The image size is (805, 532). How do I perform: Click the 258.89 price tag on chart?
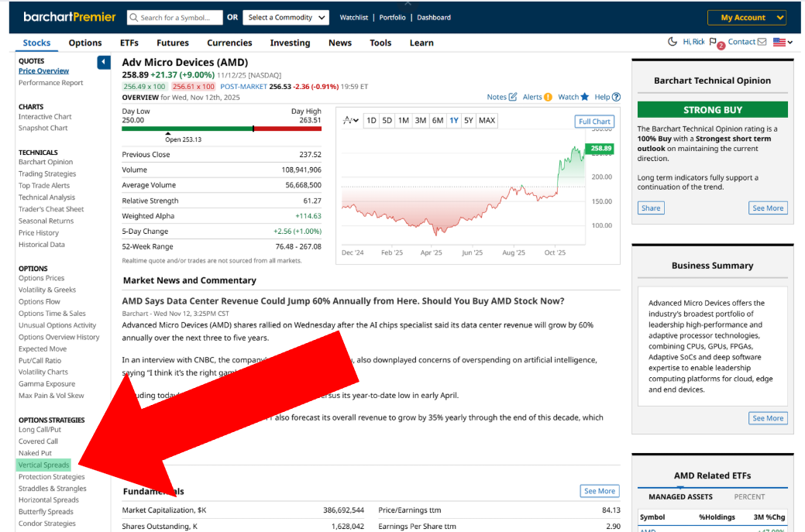600,149
